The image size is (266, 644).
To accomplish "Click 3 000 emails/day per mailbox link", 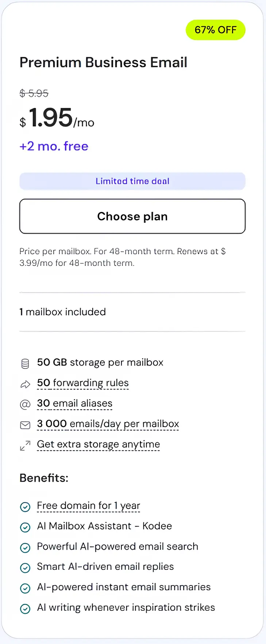I will click(x=108, y=424).
